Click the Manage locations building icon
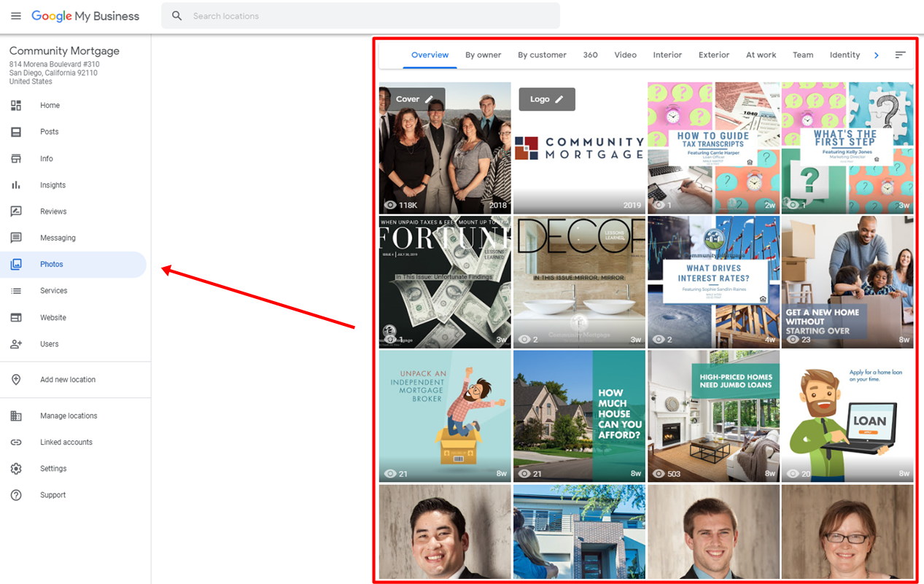The image size is (924, 584). click(x=16, y=416)
